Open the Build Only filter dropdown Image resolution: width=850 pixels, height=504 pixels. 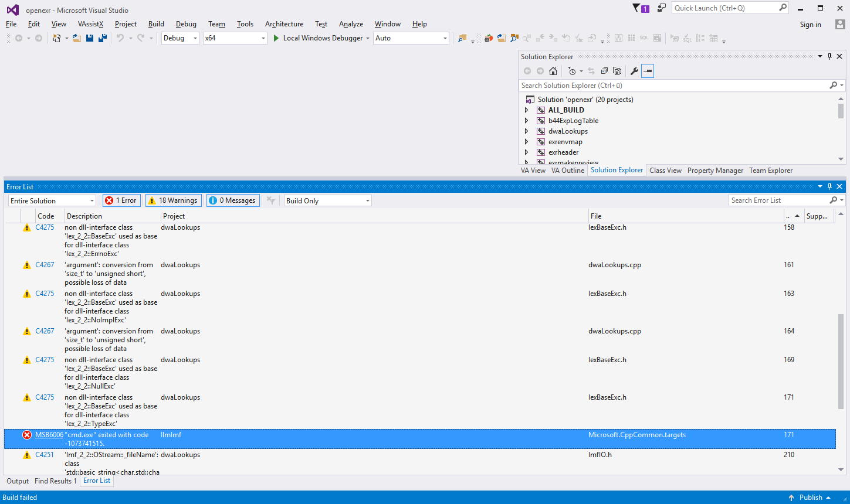coord(328,200)
